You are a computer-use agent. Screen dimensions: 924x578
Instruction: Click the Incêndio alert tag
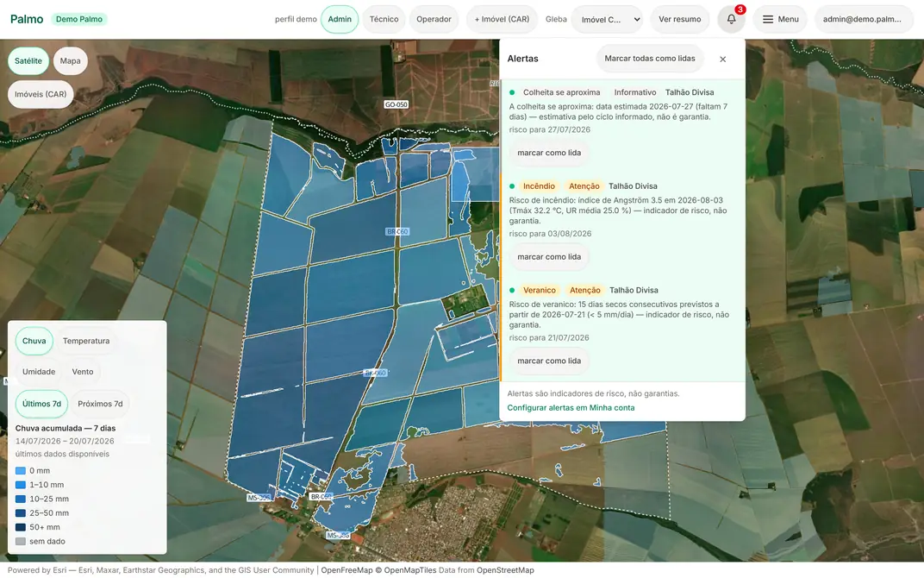pos(539,186)
